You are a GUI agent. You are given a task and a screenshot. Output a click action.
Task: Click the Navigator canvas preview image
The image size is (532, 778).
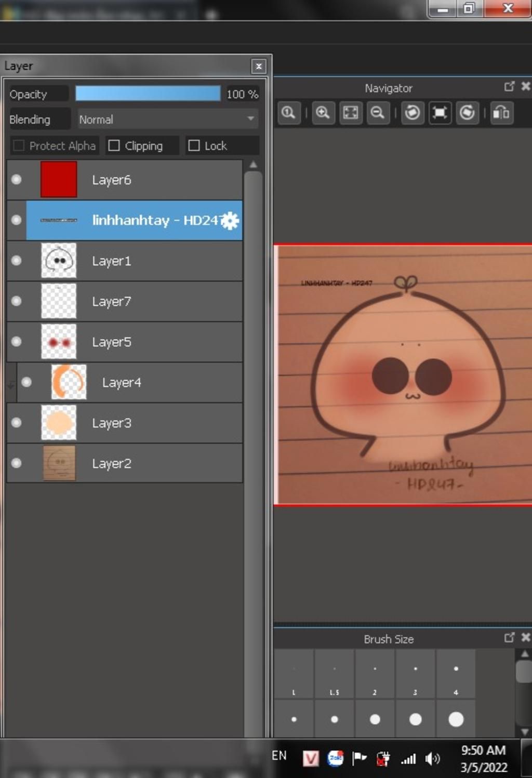(403, 374)
